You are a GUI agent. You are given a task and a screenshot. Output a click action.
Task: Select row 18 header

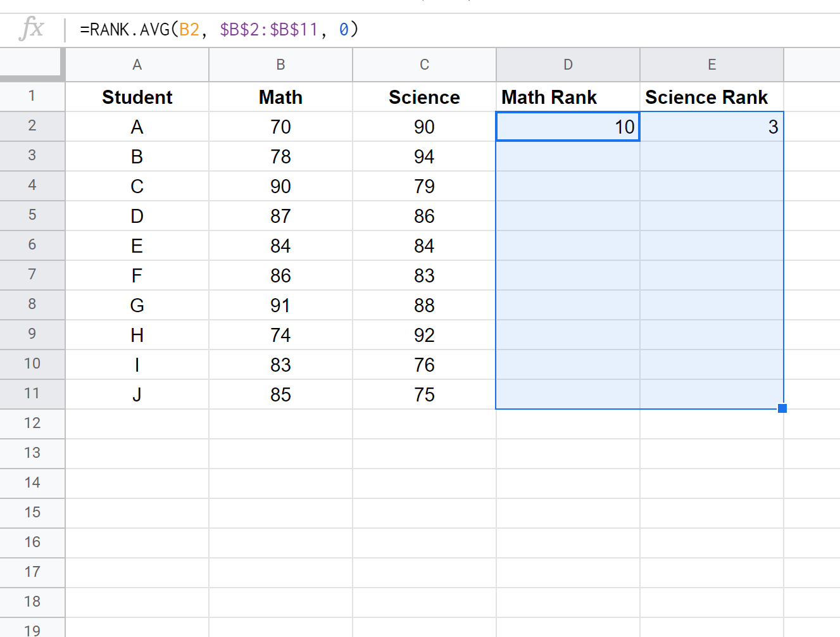pos(32,603)
